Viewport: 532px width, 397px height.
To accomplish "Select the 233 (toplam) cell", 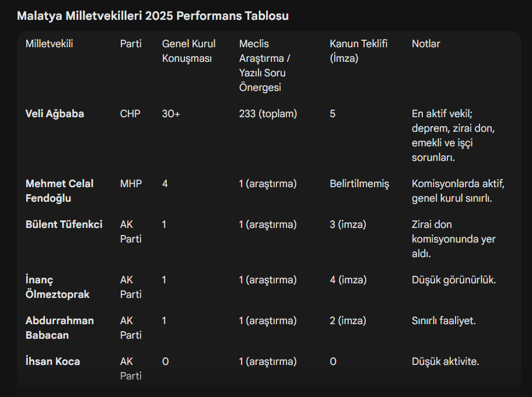I will [268, 114].
